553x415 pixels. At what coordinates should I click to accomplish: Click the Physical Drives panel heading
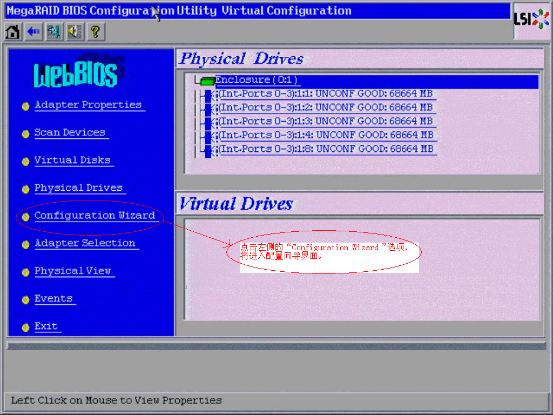[x=241, y=59]
